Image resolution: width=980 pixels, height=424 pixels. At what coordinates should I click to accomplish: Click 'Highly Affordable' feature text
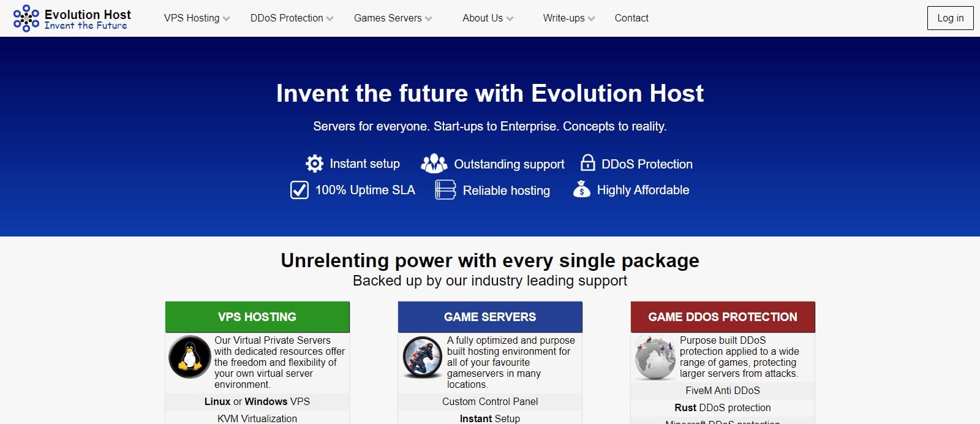click(643, 190)
